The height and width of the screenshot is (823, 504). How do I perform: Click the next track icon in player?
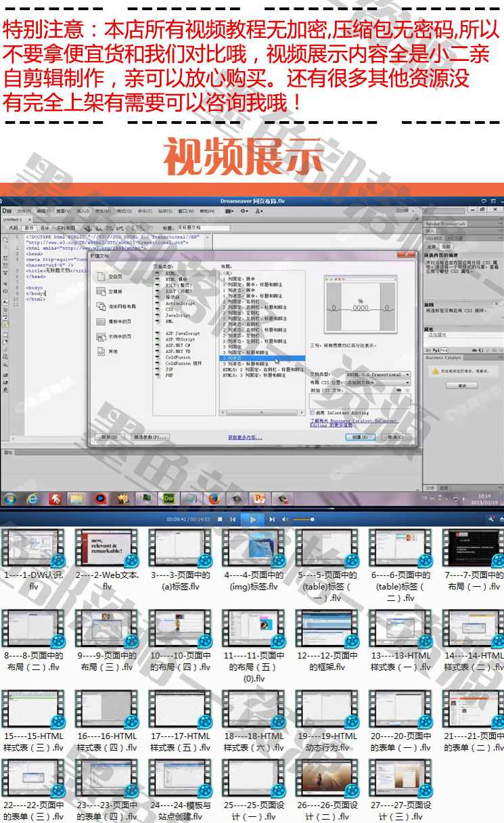(x=272, y=519)
